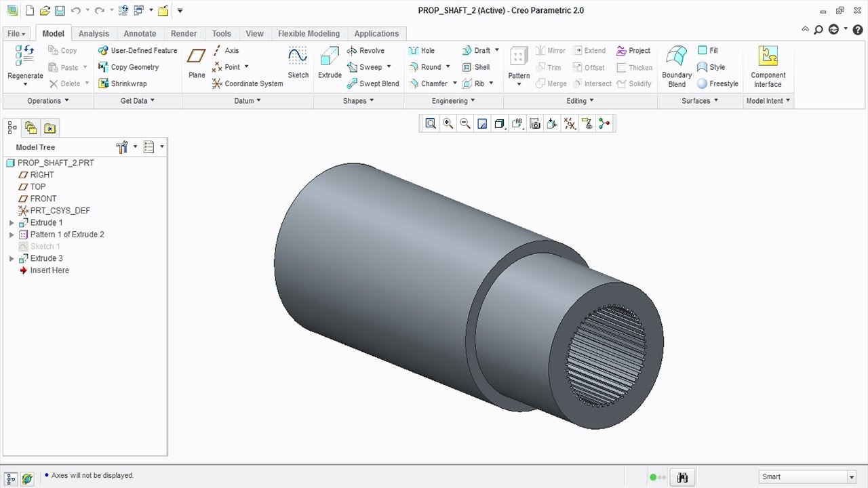
Task: Toggle the view manager icon
Action: coord(535,123)
